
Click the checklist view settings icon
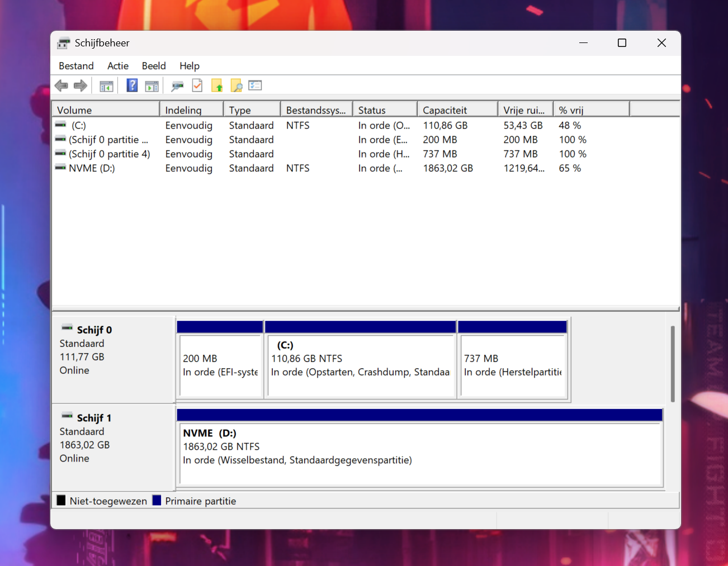[x=256, y=85]
